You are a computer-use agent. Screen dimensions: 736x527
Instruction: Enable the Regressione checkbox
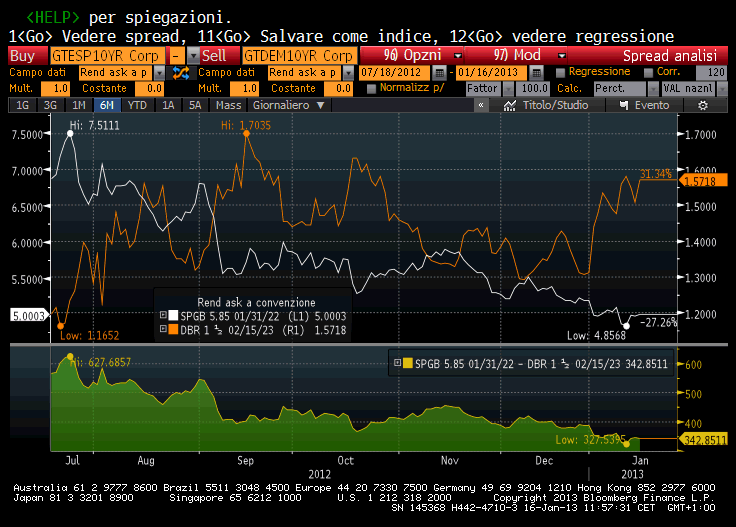560,72
